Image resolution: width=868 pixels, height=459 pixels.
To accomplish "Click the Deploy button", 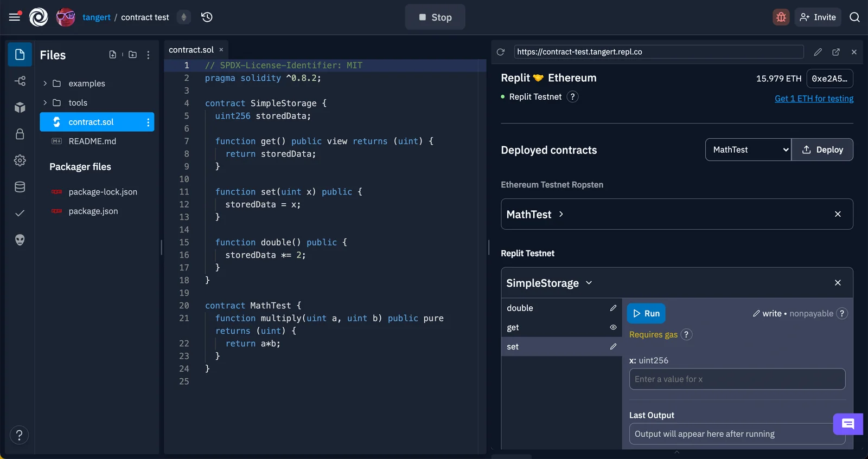I will coord(822,150).
